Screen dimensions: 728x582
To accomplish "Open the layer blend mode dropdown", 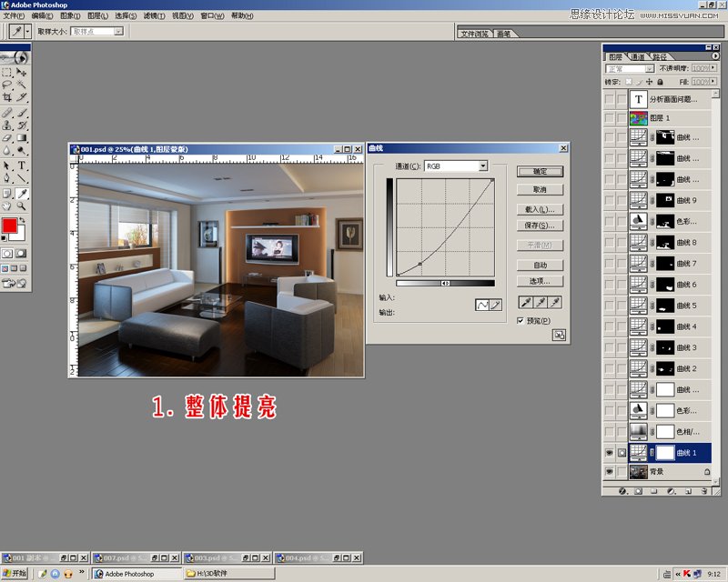I will coord(650,69).
